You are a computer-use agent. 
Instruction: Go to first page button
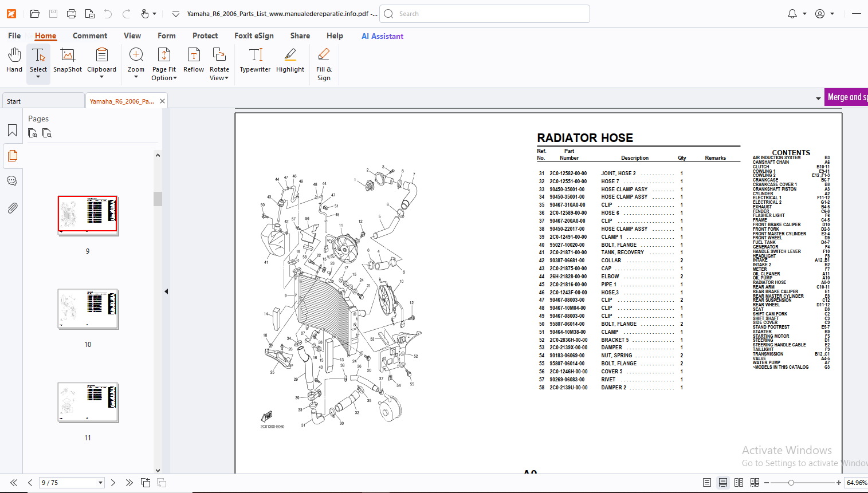(x=14, y=483)
